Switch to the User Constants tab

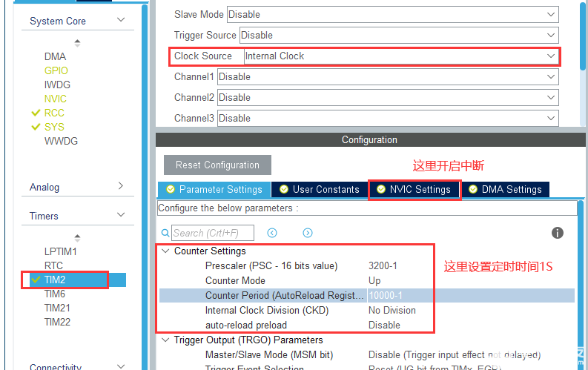tap(319, 189)
